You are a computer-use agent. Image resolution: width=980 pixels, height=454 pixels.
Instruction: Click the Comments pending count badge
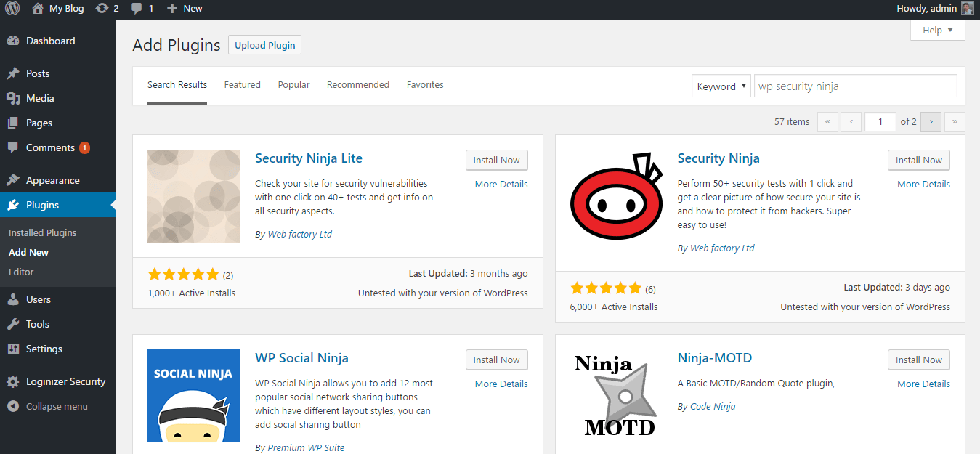(x=84, y=147)
